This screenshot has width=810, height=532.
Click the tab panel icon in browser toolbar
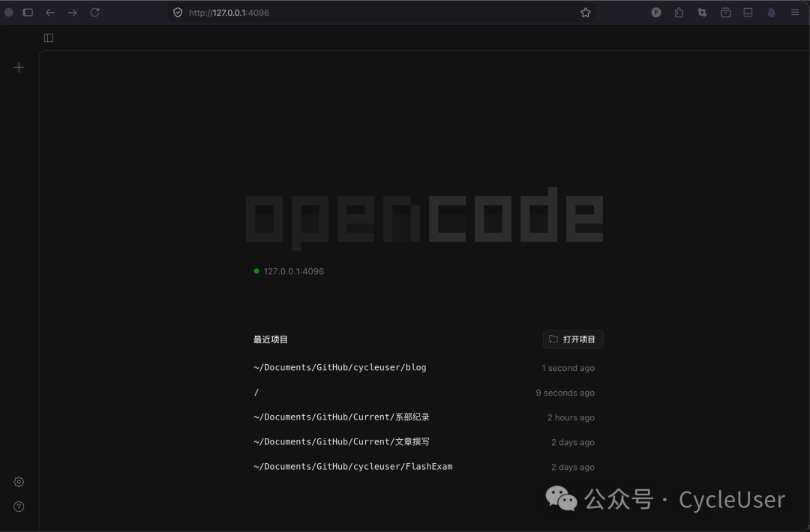748,13
